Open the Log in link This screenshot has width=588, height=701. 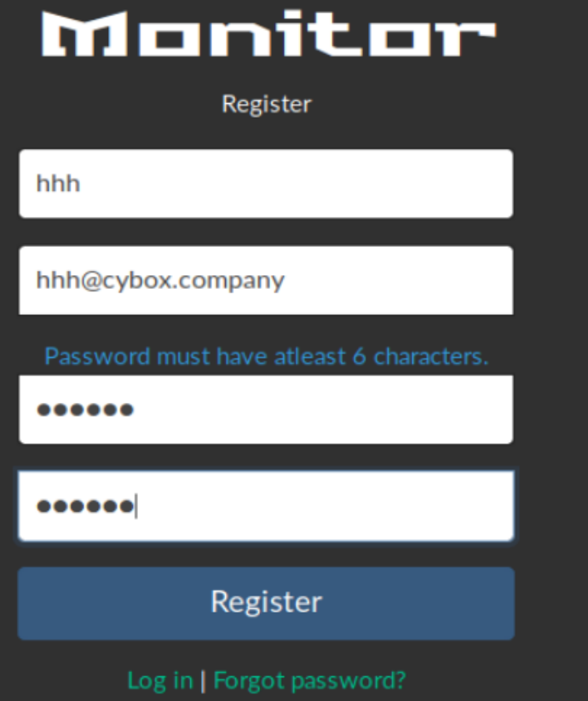pyautogui.click(x=159, y=680)
